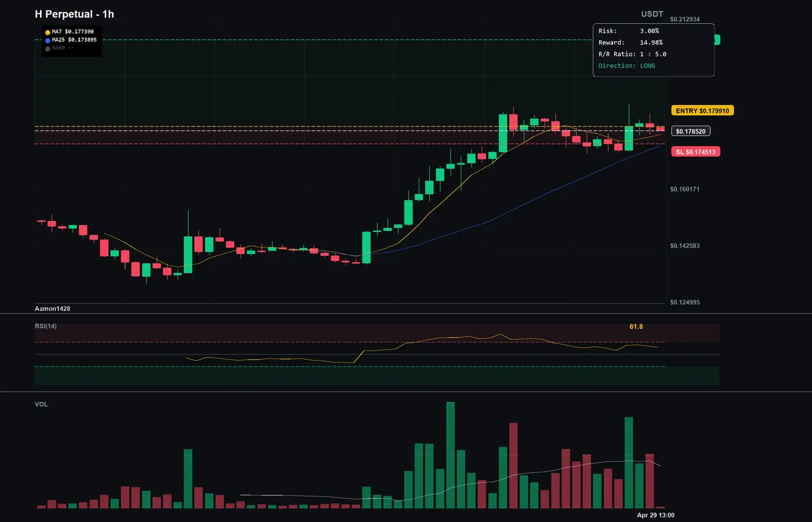812x522 pixels.
Task: Click the tallest green volume bar
Action: 451,455
